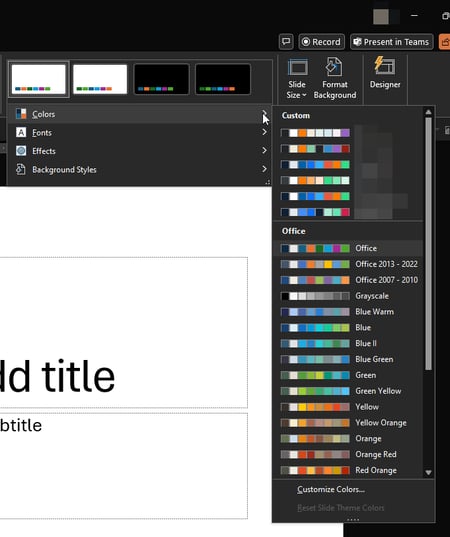
Task: Click the orange Share button icon
Action: 445,42
